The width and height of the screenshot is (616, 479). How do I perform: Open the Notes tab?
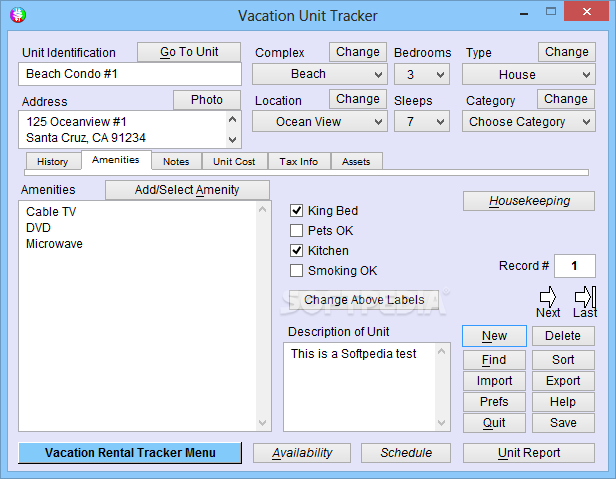176,162
